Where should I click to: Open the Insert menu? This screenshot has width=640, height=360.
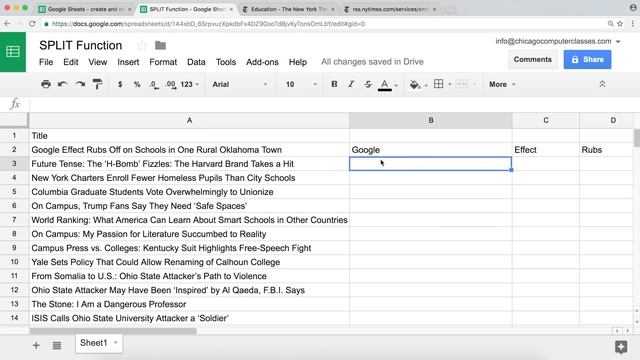pos(128,62)
